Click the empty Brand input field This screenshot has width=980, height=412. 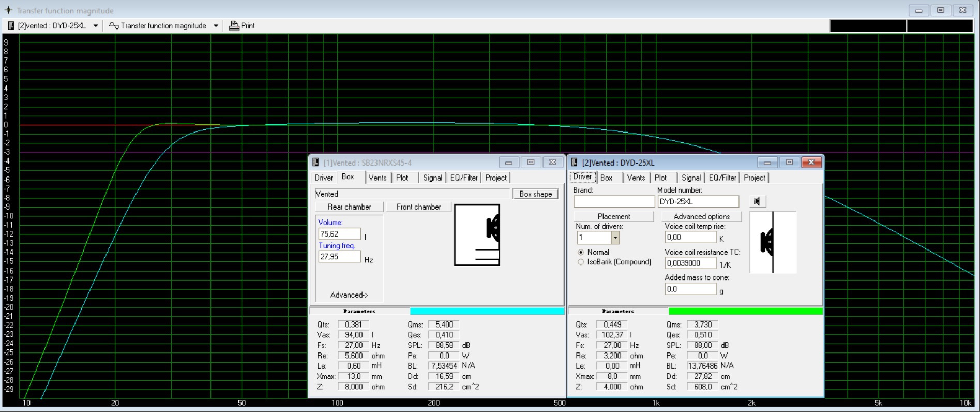click(x=614, y=202)
